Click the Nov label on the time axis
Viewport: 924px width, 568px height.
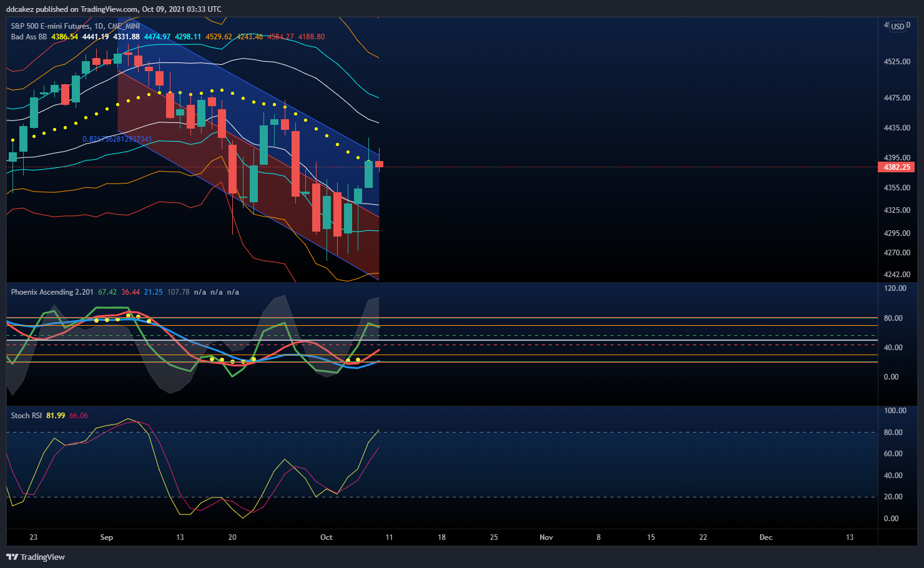546,537
